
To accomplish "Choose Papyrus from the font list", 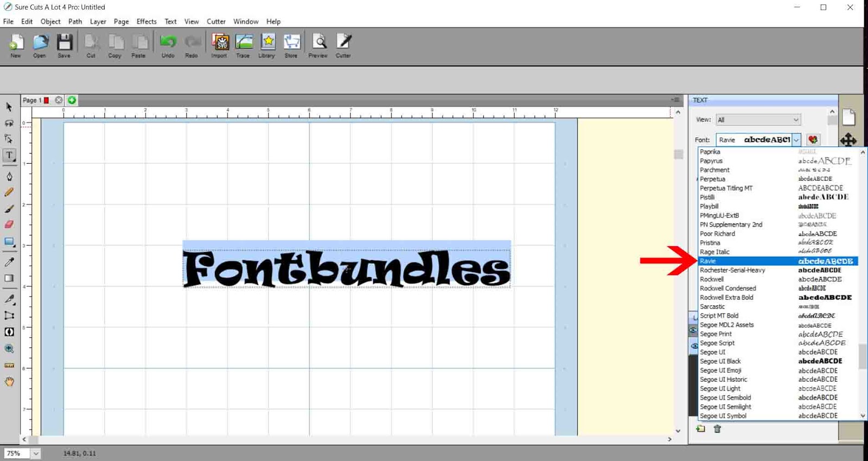I will [x=778, y=161].
